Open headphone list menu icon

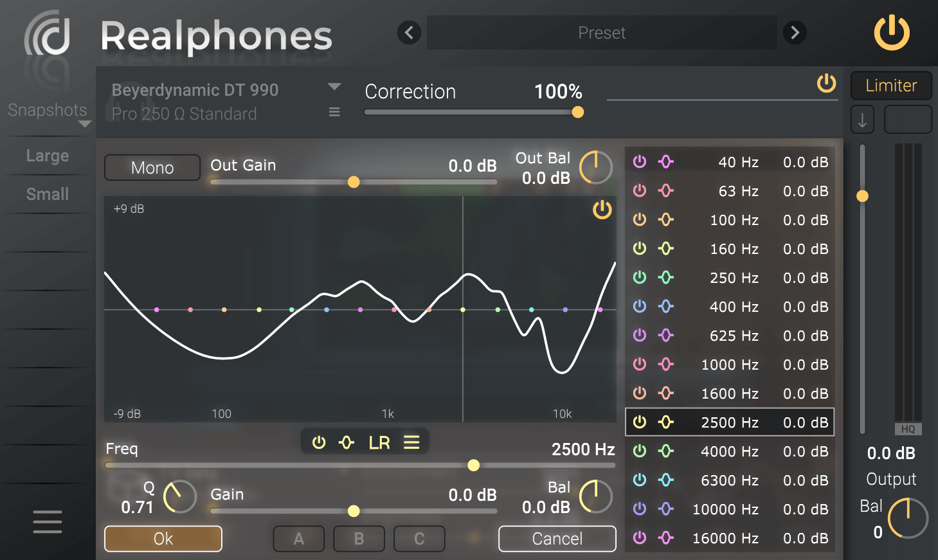point(334,112)
